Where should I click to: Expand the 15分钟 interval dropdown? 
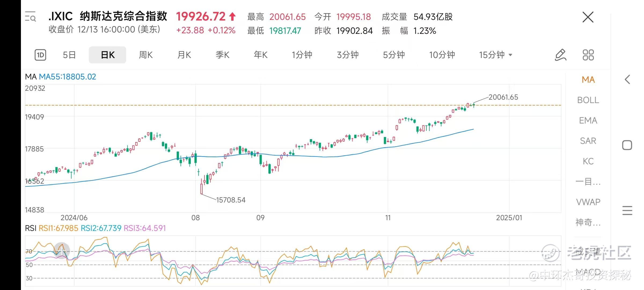tap(496, 55)
